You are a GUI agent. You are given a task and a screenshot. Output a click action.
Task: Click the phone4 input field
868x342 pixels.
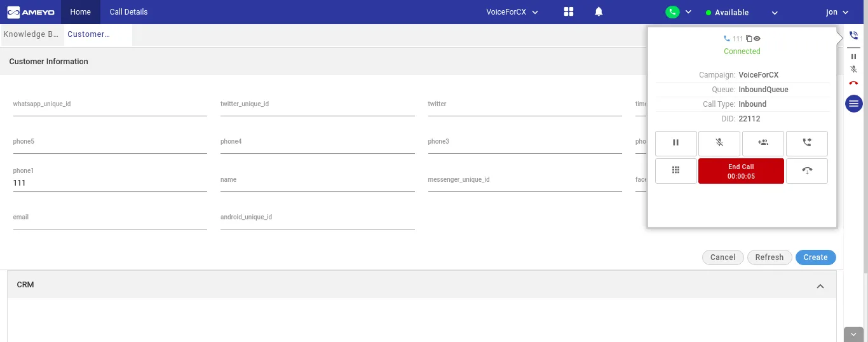pos(318,144)
